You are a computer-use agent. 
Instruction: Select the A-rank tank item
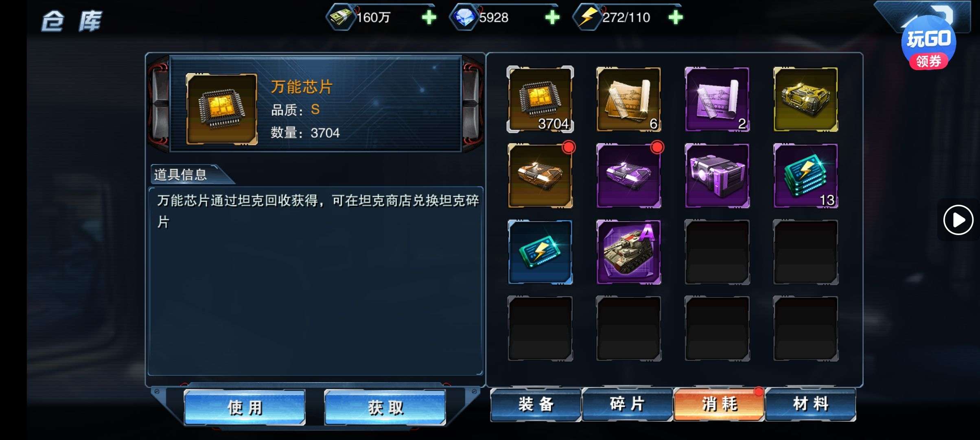628,252
